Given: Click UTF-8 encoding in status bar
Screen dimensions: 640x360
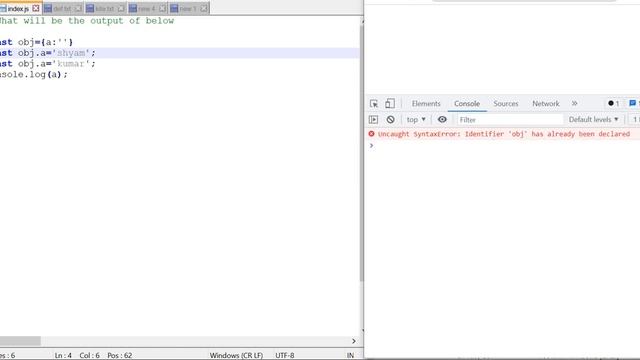Looking at the screenshot, I should [x=284, y=356].
